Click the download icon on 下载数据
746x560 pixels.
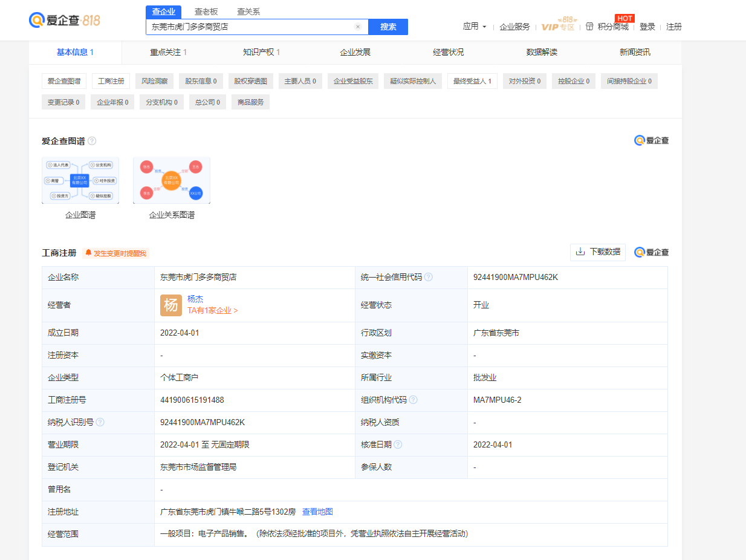tap(581, 252)
